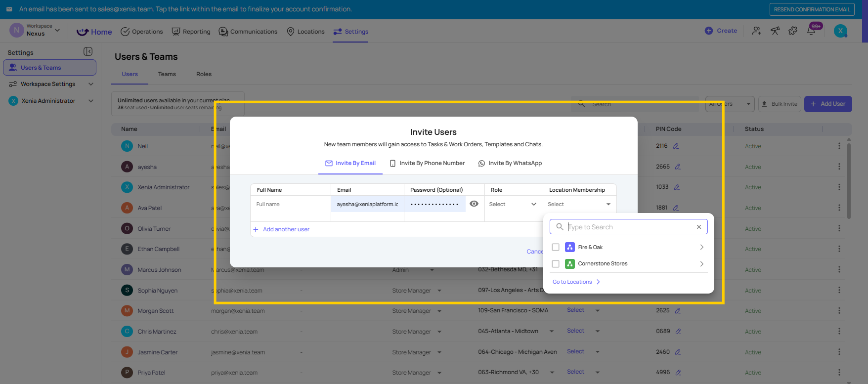Viewport: 868px width, 384px height.
Task: Open the invite user icon in header
Action: coord(757,31)
